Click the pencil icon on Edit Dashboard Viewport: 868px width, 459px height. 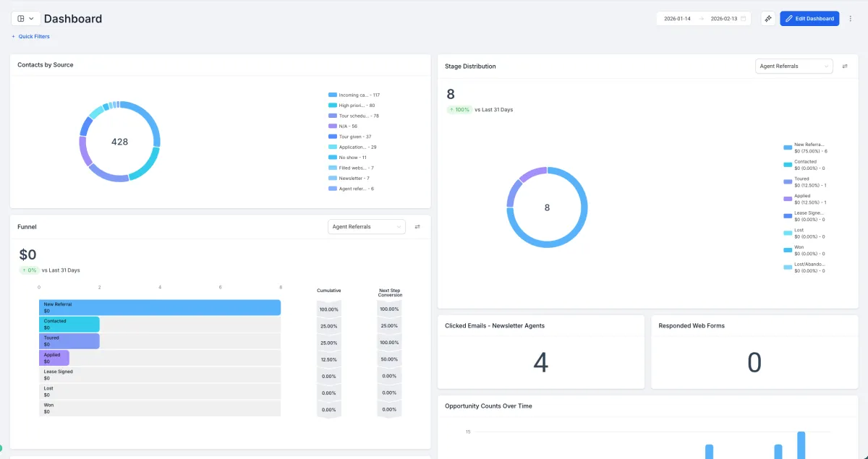(789, 19)
